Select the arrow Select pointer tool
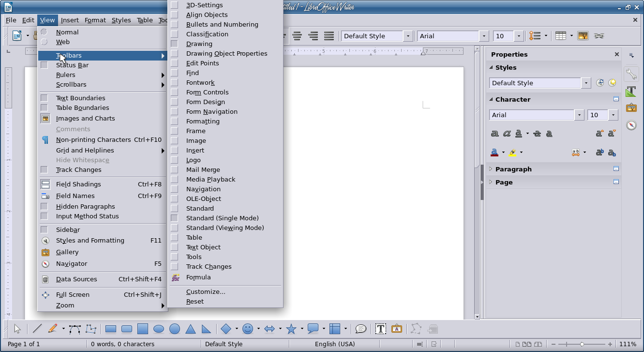Image resolution: width=644 pixels, height=352 pixels. [17, 329]
